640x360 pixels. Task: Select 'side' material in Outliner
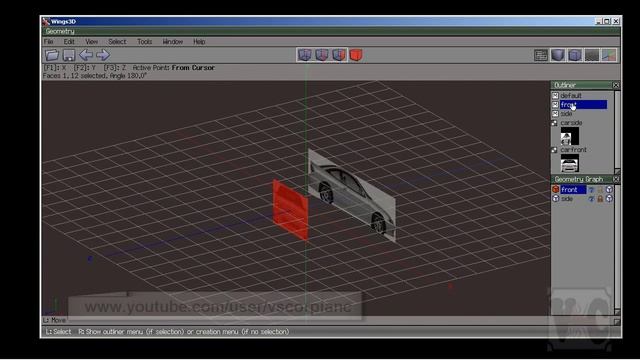tap(566, 113)
